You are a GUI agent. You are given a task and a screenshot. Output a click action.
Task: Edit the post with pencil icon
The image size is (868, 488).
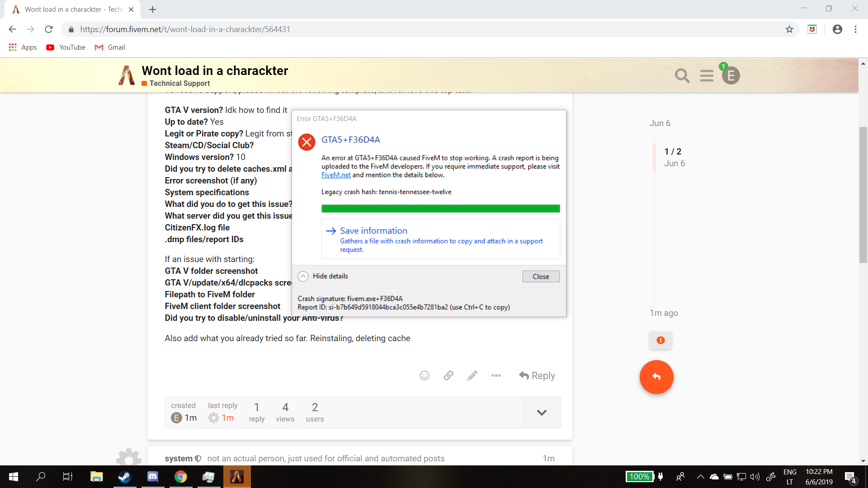click(472, 375)
